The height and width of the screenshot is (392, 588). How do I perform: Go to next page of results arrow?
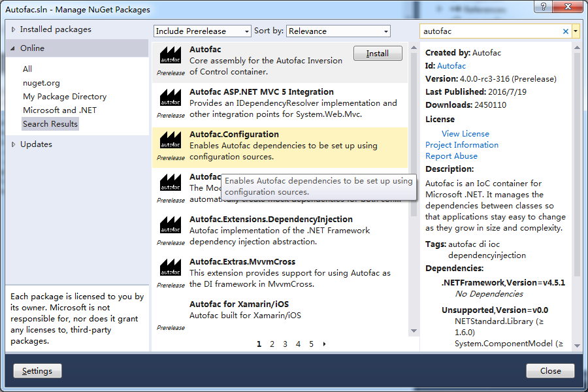[324, 344]
